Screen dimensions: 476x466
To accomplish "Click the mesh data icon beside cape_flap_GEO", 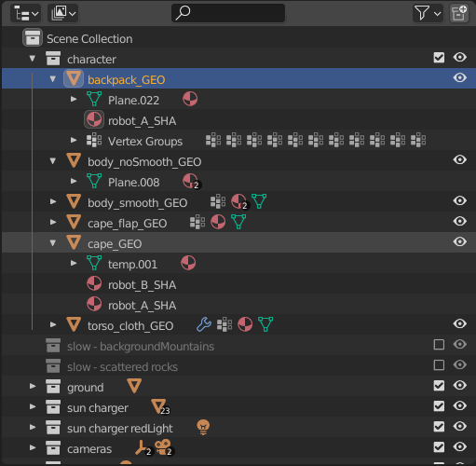I will click(x=238, y=222).
